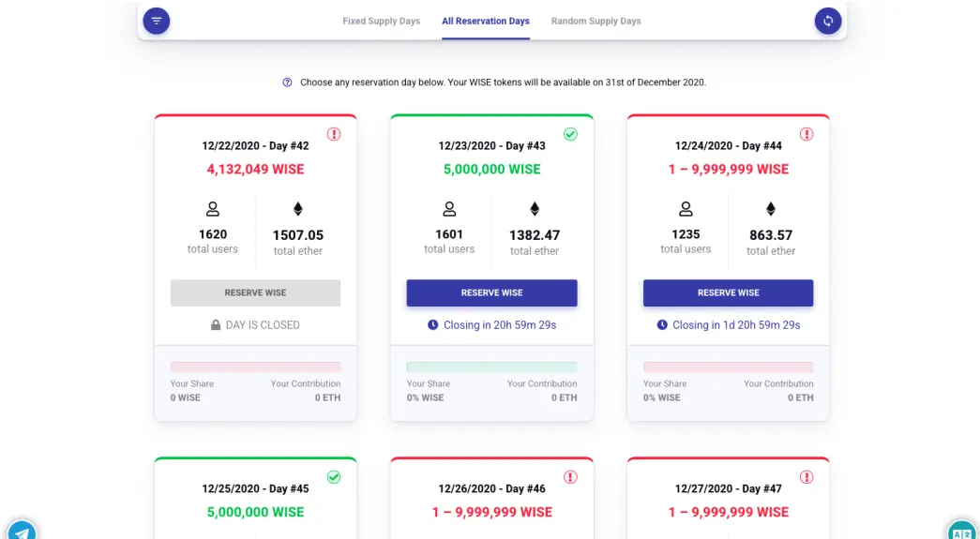Click the 1601 total users value
The height and width of the screenshot is (539, 980).
[x=449, y=234]
